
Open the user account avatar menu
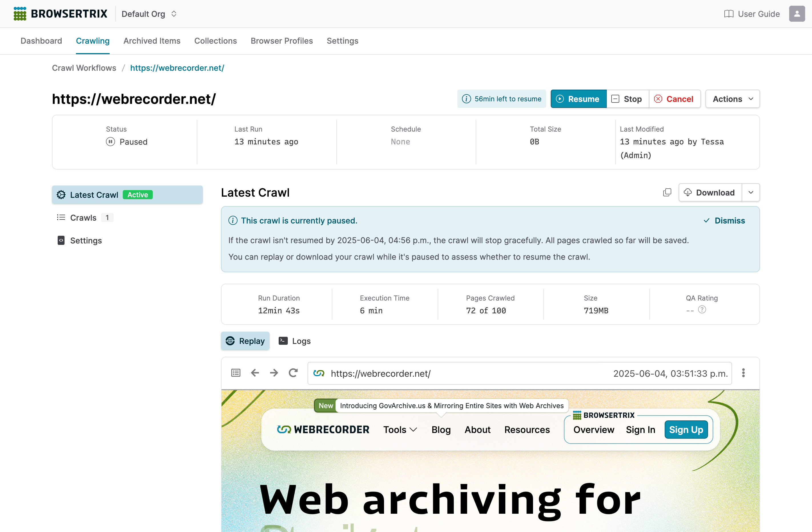click(797, 14)
